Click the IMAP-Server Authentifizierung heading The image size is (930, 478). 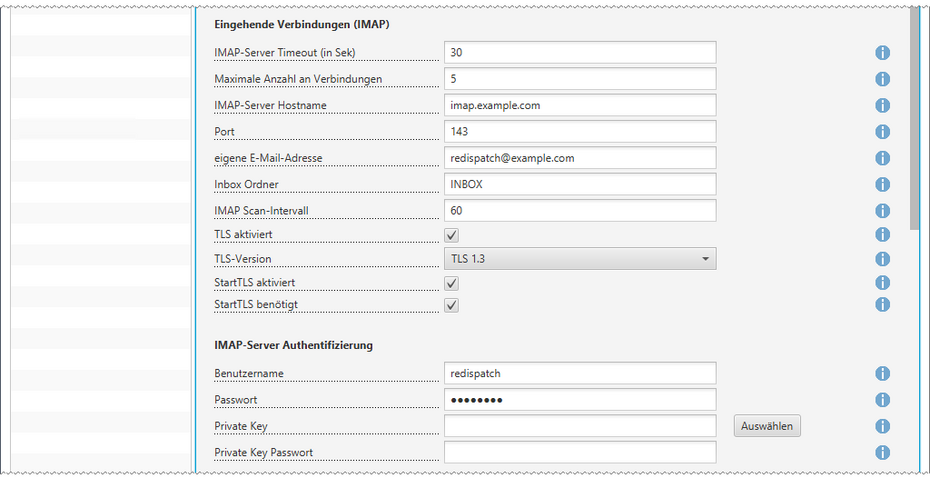click(294, 345)
